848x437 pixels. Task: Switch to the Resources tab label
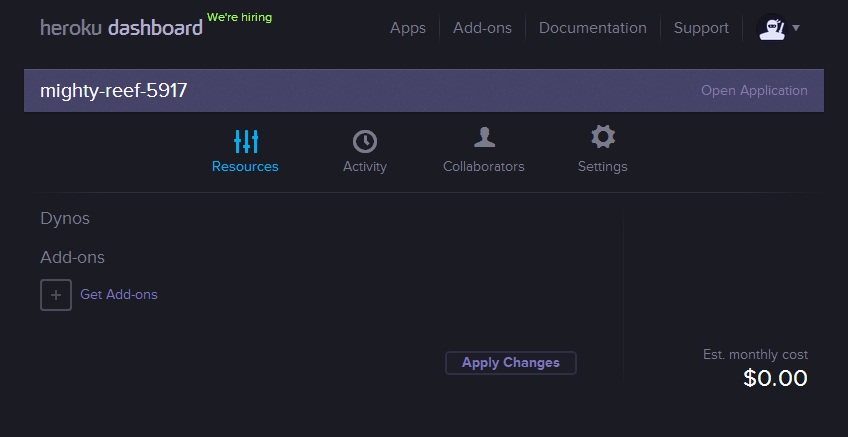(x=245, y=167)
